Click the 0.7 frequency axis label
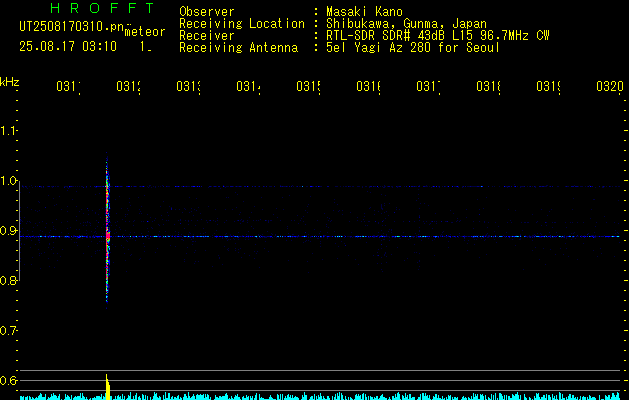 coord(8,331)
